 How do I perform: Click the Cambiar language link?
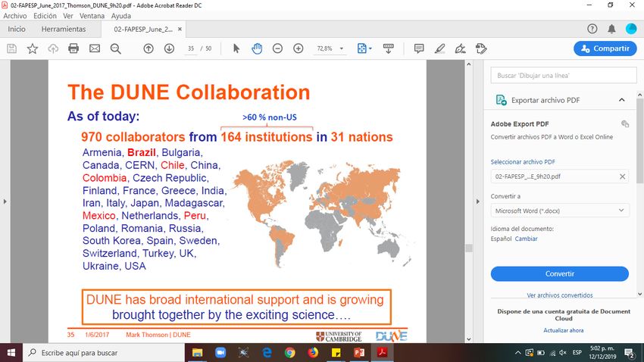click(526, 239)
